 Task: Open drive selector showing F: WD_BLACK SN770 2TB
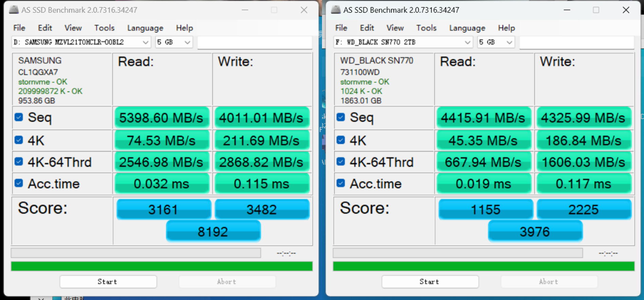[403, 42]
